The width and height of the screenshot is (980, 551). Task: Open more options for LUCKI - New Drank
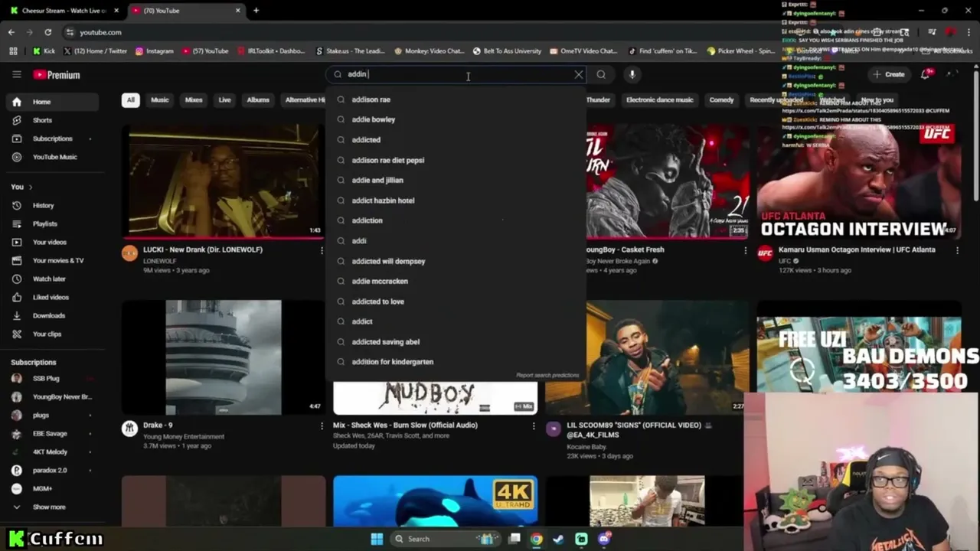(322, 250)
